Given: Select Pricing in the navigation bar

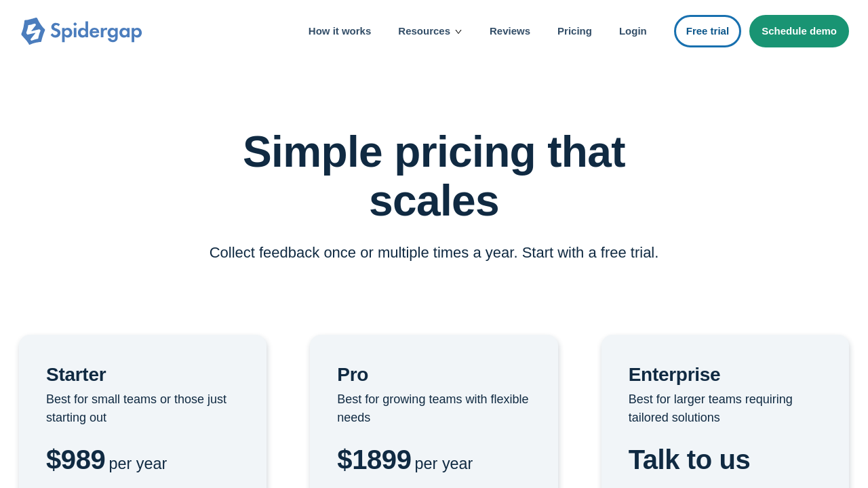Looking at the screenshot, I should [x=574, y=31].
